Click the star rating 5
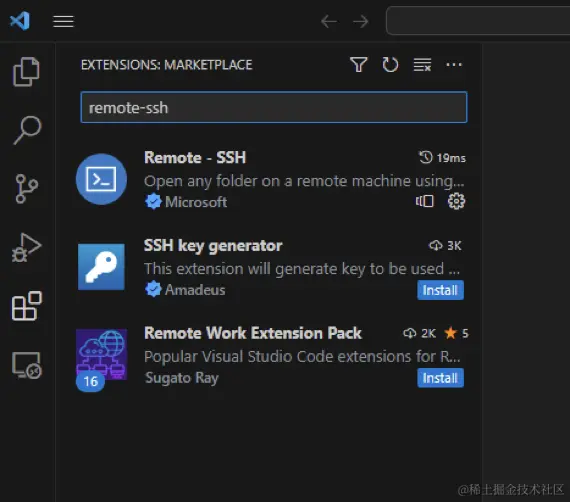Viewport: 570px width, 502px height. (x=456, y=333)
